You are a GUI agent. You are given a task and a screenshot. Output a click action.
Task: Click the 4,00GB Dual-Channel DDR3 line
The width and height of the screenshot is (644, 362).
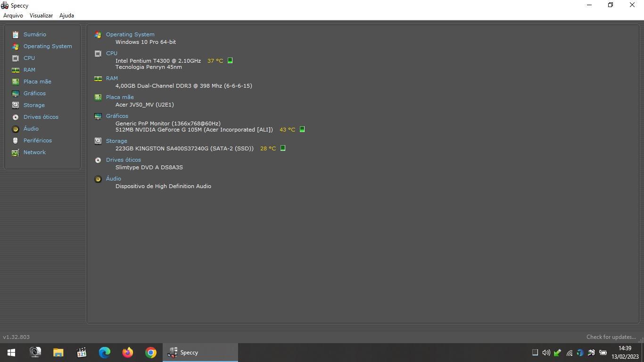[x=184, y=86]
